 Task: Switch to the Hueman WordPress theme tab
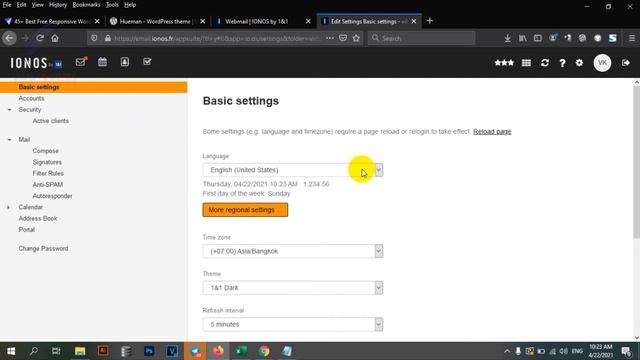click(157, 21)
